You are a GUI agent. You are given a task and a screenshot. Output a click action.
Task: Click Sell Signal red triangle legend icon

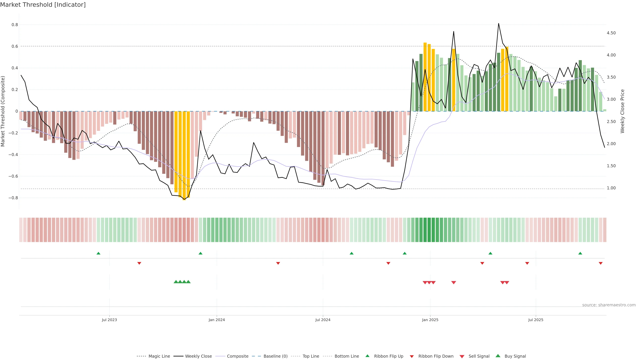pyautogui.click(x=462, y=356)
